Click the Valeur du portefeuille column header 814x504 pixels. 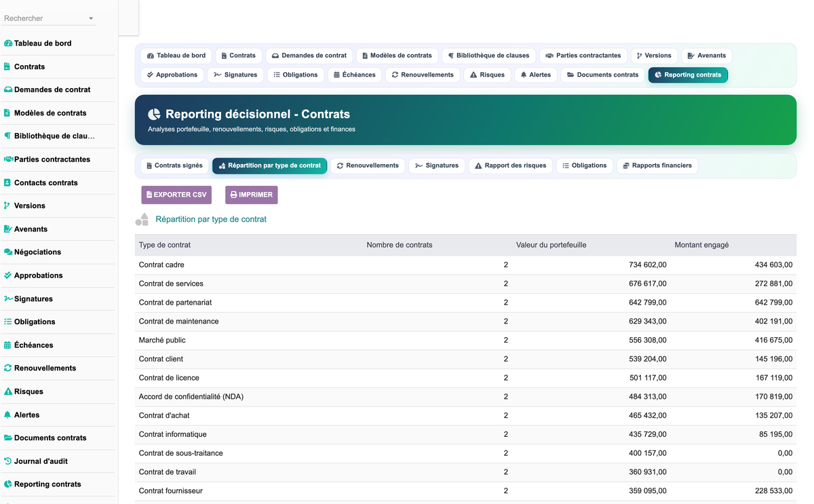[x=551, y=245]
